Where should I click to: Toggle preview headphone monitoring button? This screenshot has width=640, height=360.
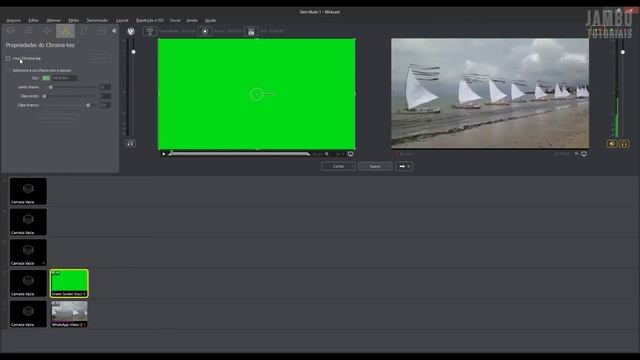[130, 143]
